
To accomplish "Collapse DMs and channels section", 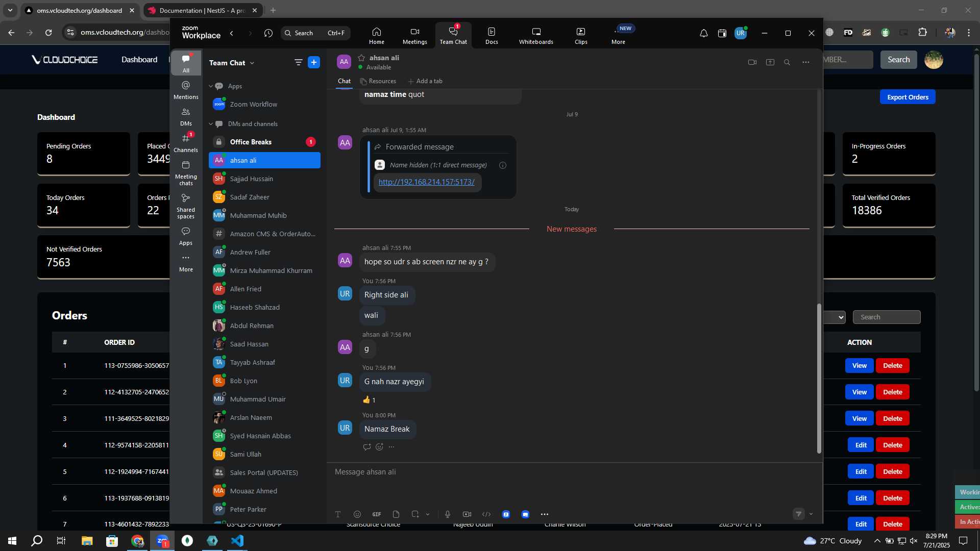I will [210, 124].
